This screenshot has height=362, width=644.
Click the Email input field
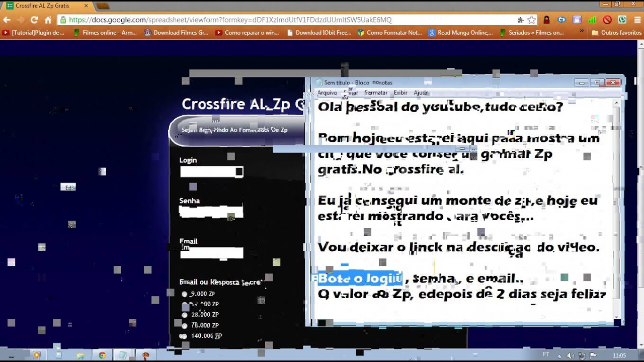(x=211, y=252)
